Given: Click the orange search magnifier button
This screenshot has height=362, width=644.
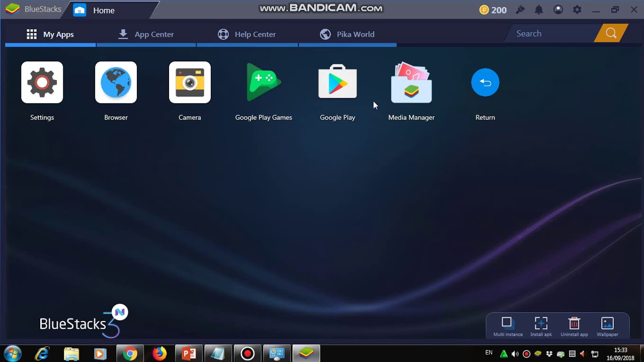Looking at the screenshot, I should coord(611,34).
